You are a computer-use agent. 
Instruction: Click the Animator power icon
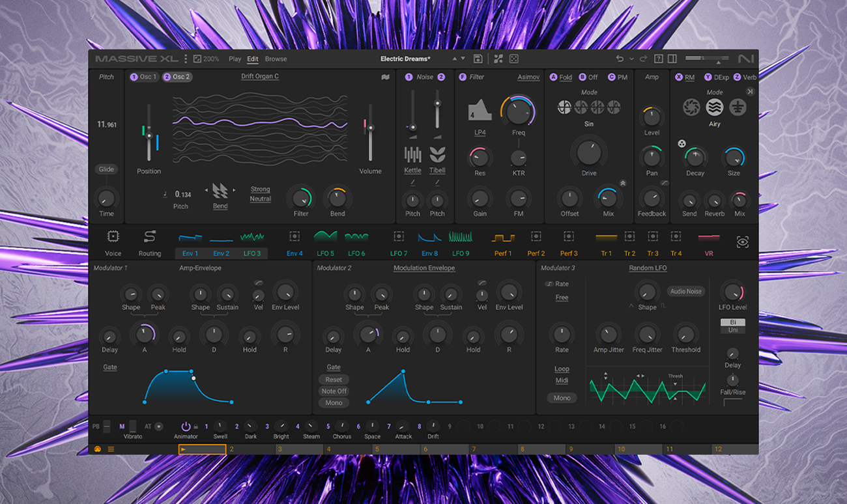pyautogui.click(x=186, y=427)
